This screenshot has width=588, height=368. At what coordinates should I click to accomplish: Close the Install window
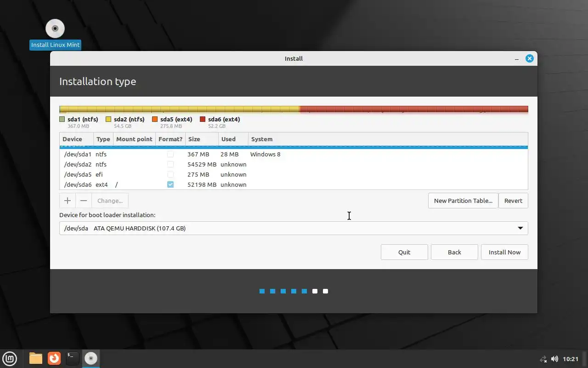pyautogui.click(x=530, y=58)
